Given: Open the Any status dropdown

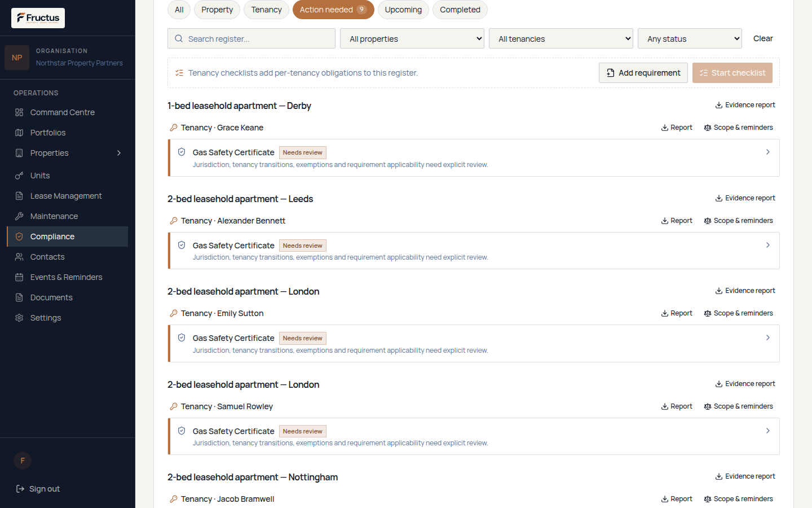Looking at the screenshot, I should coord(690,38).
